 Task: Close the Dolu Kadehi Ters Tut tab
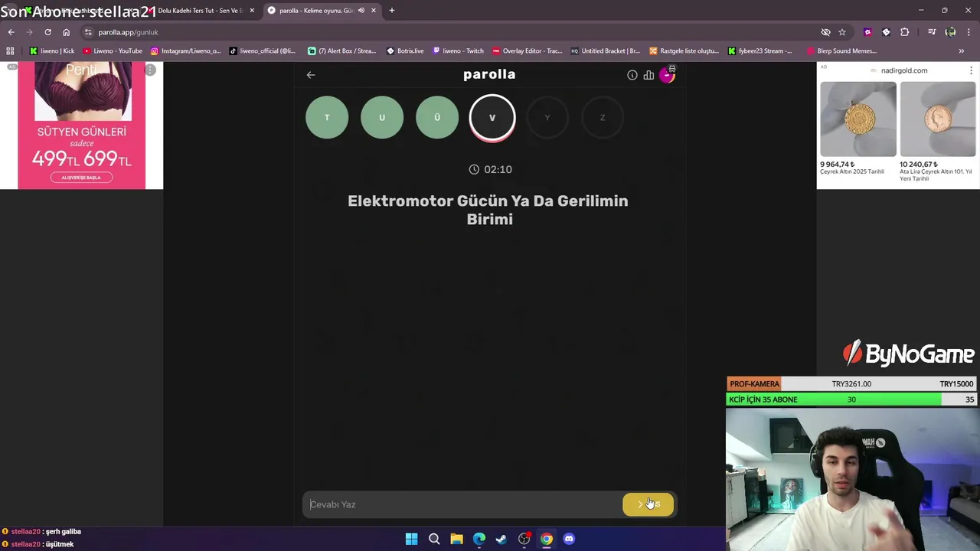coord(252,11)
